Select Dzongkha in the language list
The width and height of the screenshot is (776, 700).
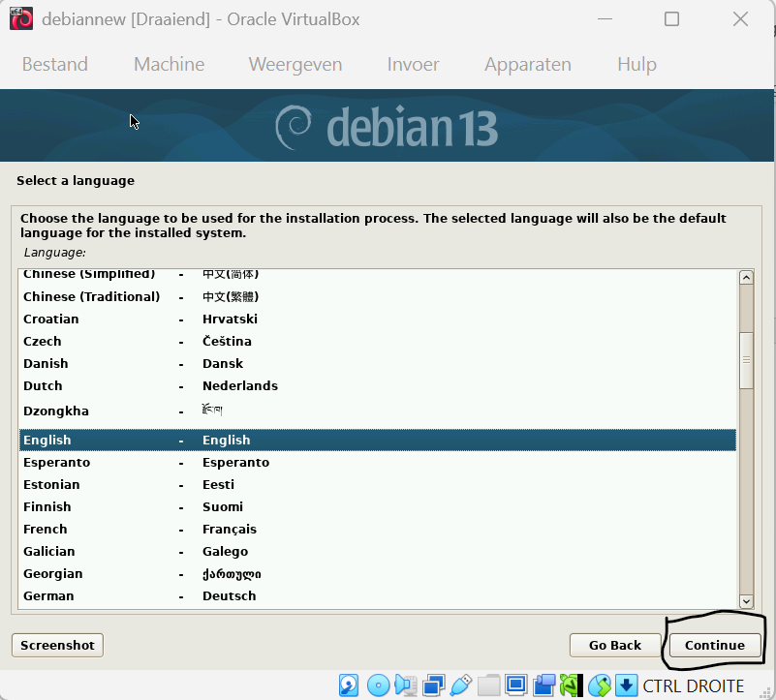point(378,411)
